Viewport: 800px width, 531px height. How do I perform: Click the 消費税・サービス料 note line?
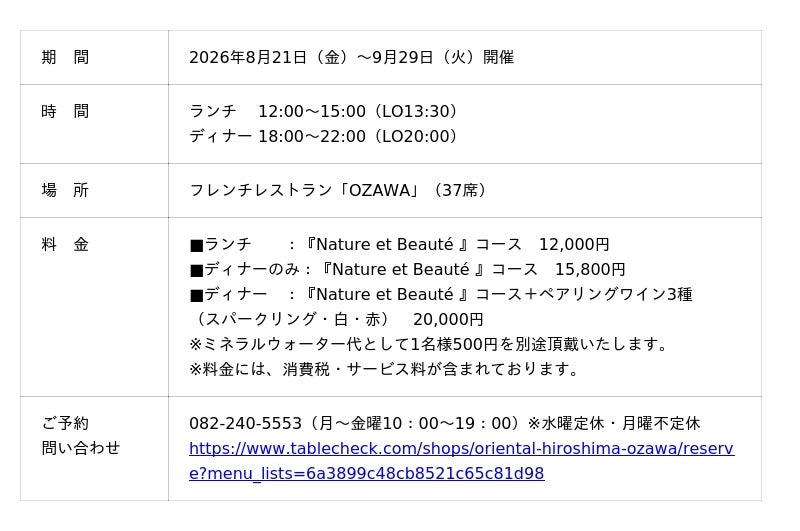[x=384, y=369]
